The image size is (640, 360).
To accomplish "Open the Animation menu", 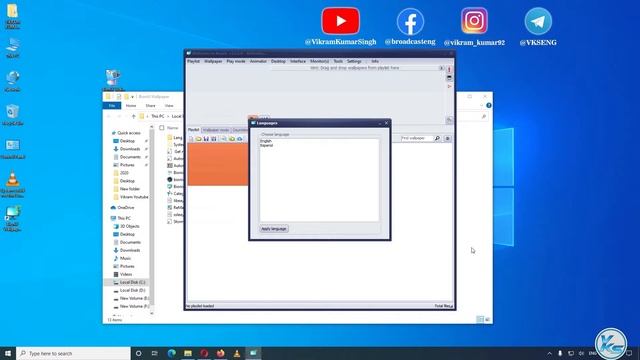I will [x=258, y=61].
